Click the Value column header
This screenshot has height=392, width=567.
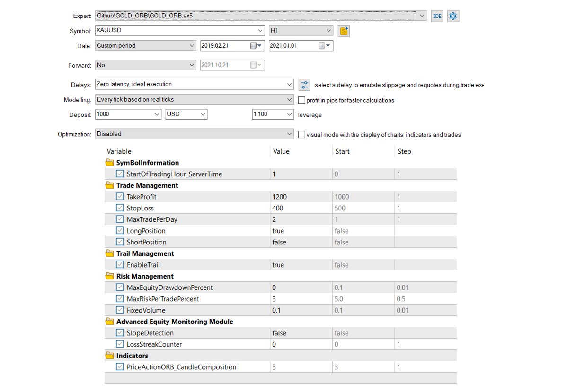pos(281,151)
